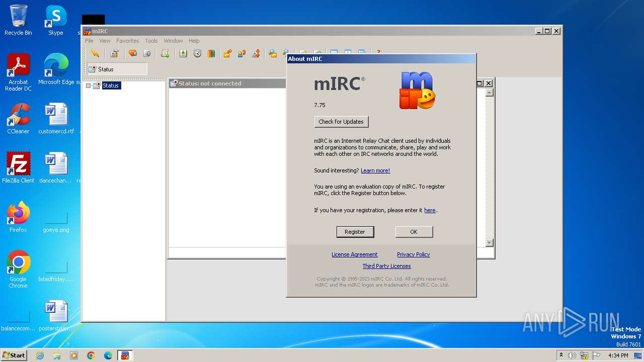Open the Channels list toolbar icon
This screenshot has height=362, width=644.
(x=147, y=53)
